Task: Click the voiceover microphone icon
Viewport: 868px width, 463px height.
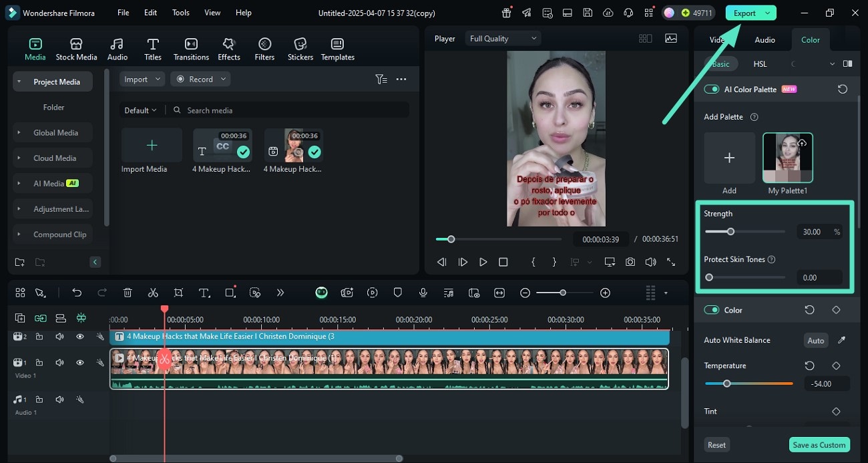Action: (423, 293)
